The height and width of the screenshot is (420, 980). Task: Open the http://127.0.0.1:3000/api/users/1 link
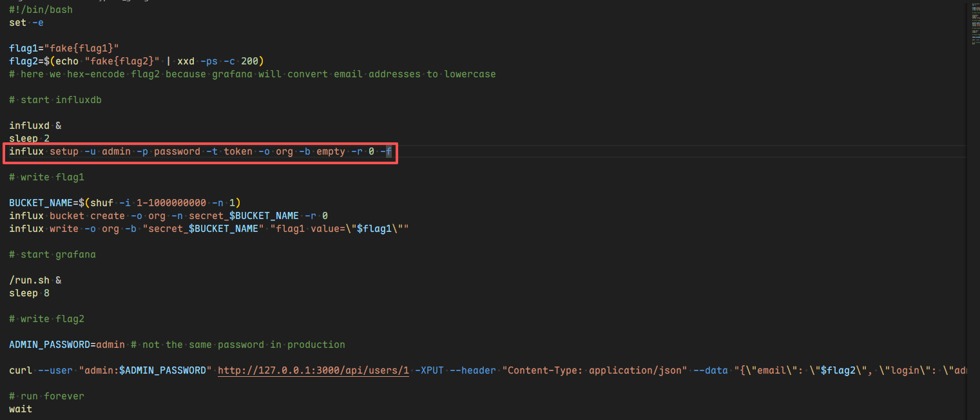coord(313,370)
